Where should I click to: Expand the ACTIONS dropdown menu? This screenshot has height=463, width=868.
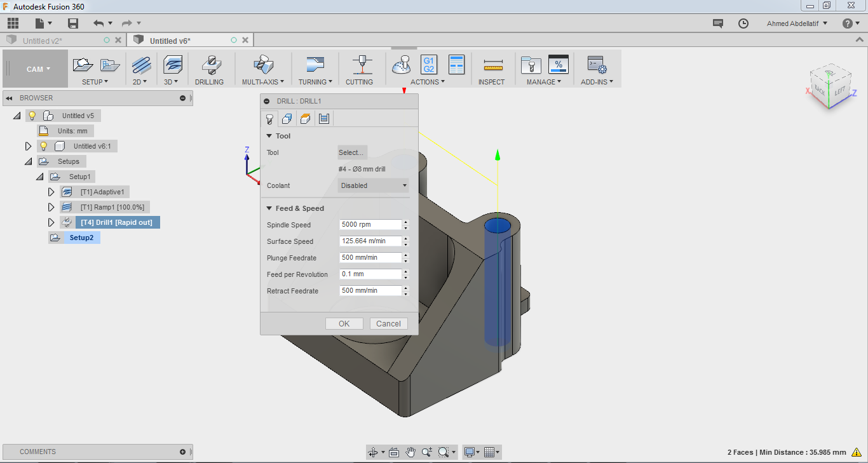pyautogui.click(x=428, y=82)
